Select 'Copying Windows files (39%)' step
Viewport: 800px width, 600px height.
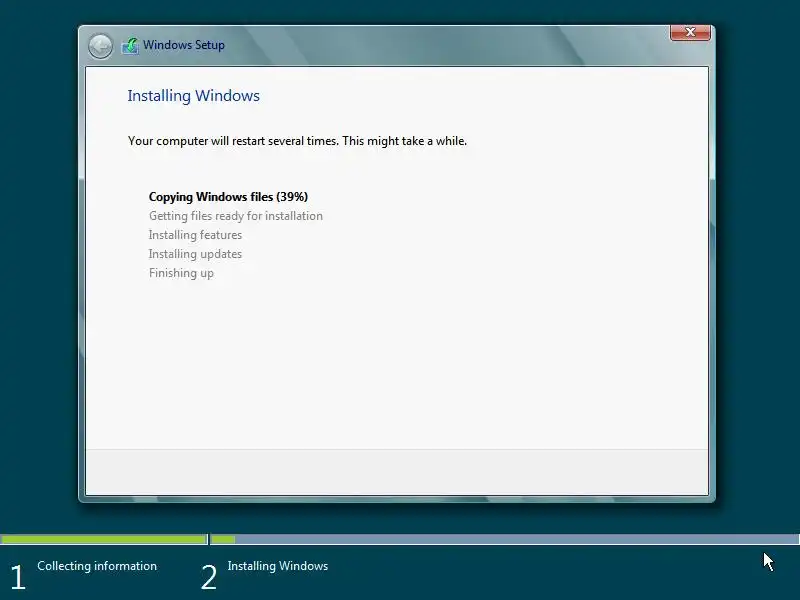228,197
